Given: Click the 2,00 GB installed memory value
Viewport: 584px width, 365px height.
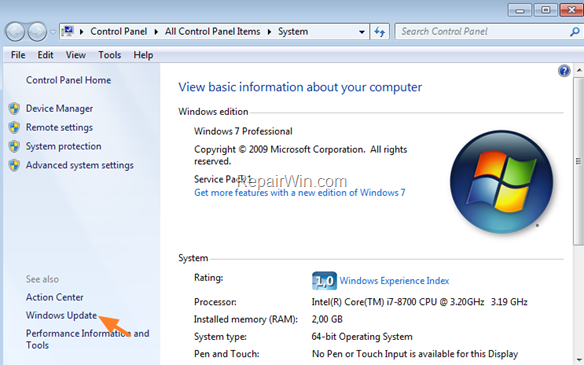Looking at the screenshot, I should point(327,319).
